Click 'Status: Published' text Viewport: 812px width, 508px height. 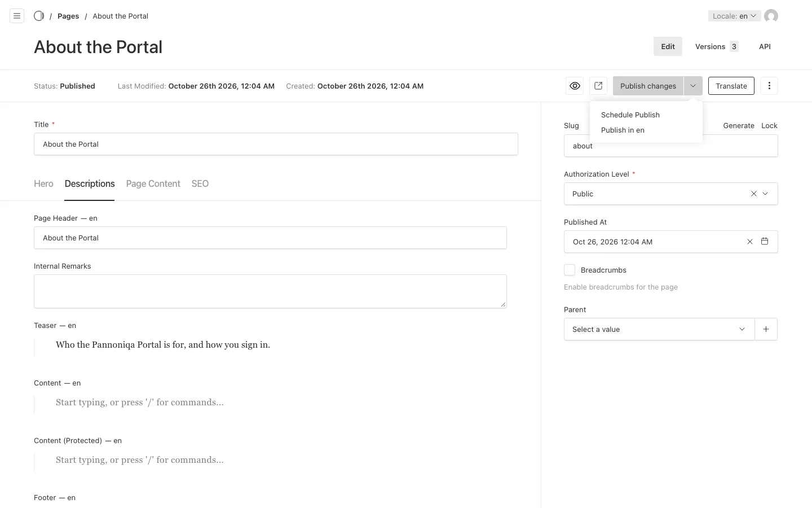point(64,86)
